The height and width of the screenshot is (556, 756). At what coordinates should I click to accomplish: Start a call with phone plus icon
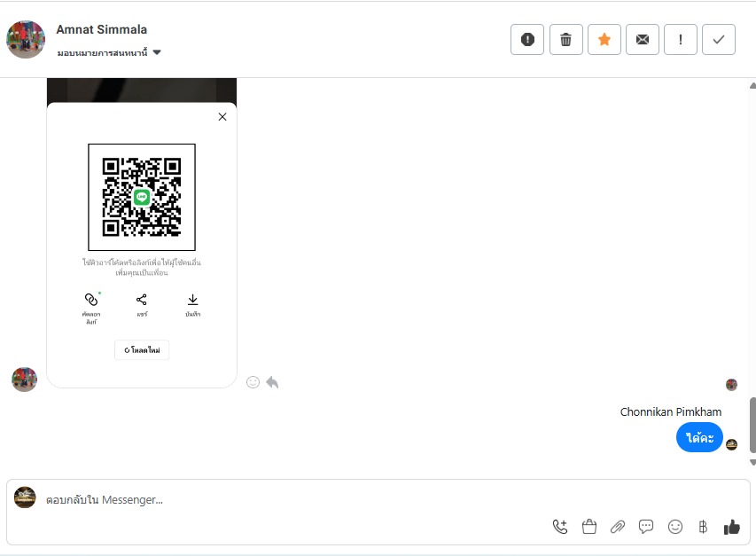[x=560, y=527]
